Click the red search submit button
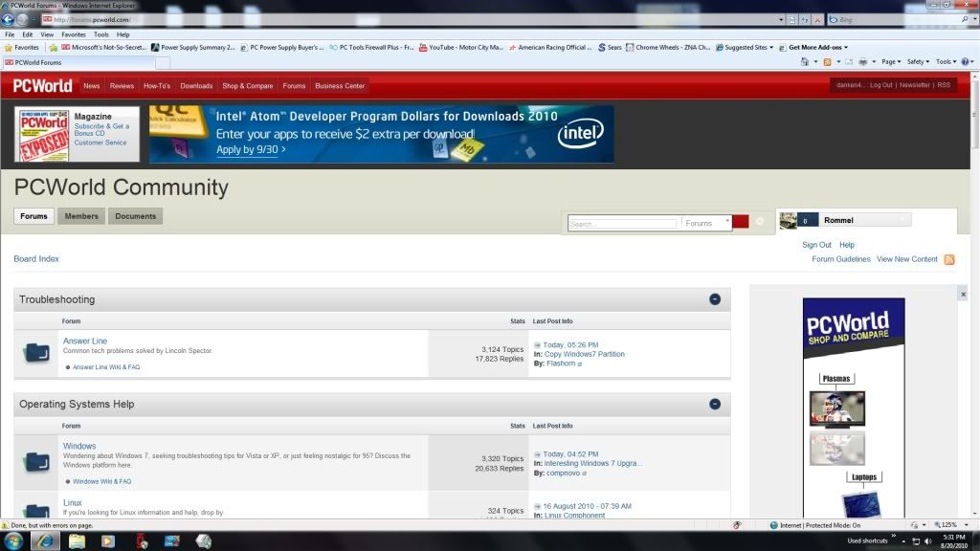The image size is (980, 551). tap(740, 222)
